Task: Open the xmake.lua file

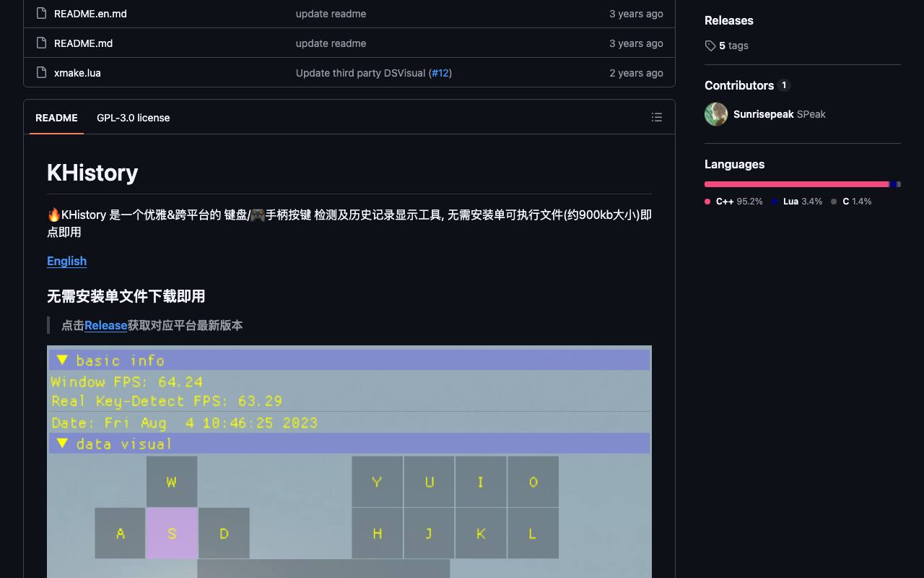Action: (77, 73)
